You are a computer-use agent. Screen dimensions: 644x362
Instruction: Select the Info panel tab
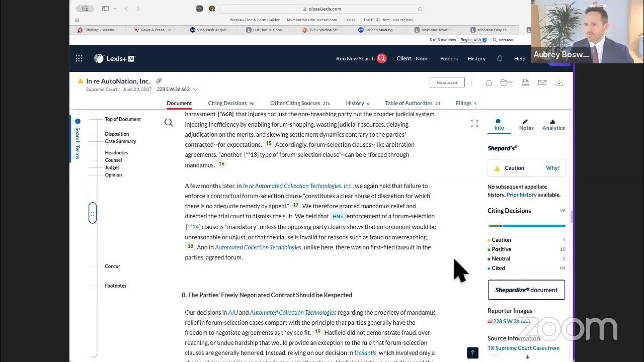click(499, 125)
